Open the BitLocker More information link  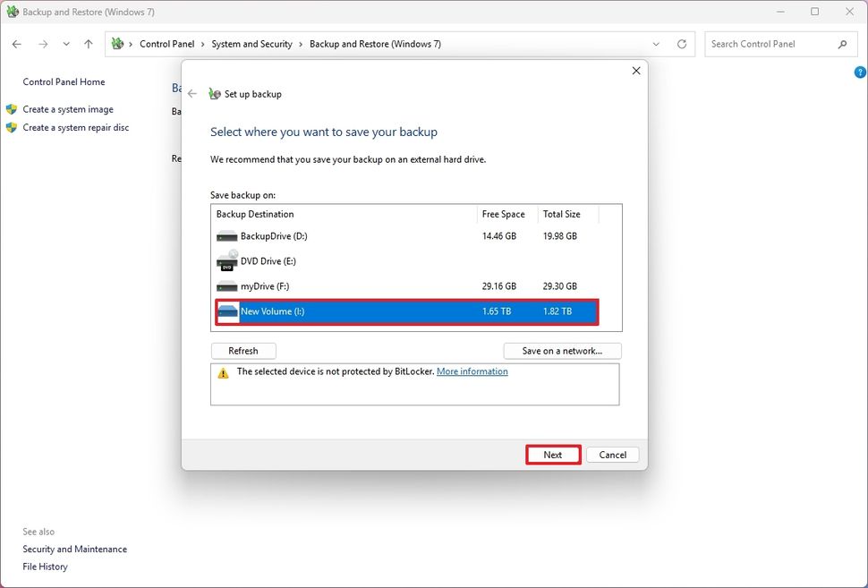click(x=472, y=371)
